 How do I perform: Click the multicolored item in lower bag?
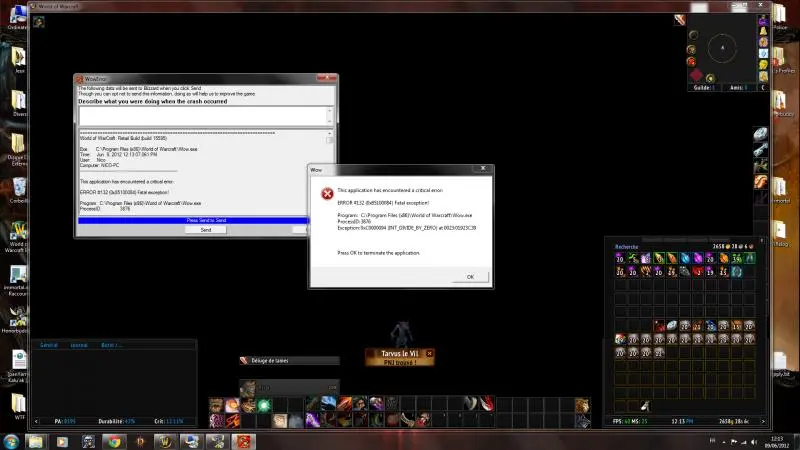coord(620,339)
